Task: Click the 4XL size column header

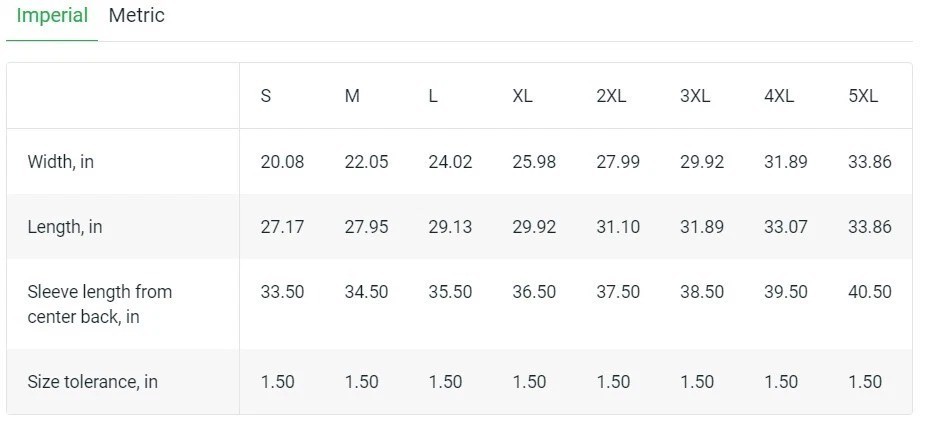Action: click(779, 96)
